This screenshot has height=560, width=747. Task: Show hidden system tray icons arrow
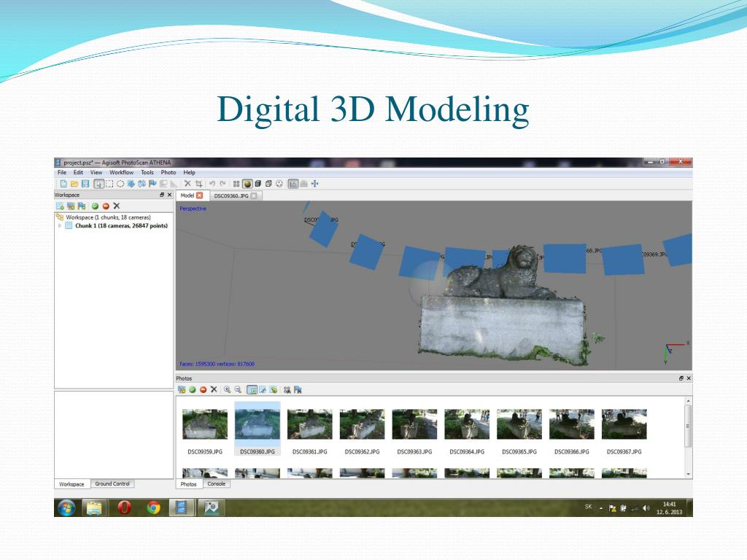[602, 507]
